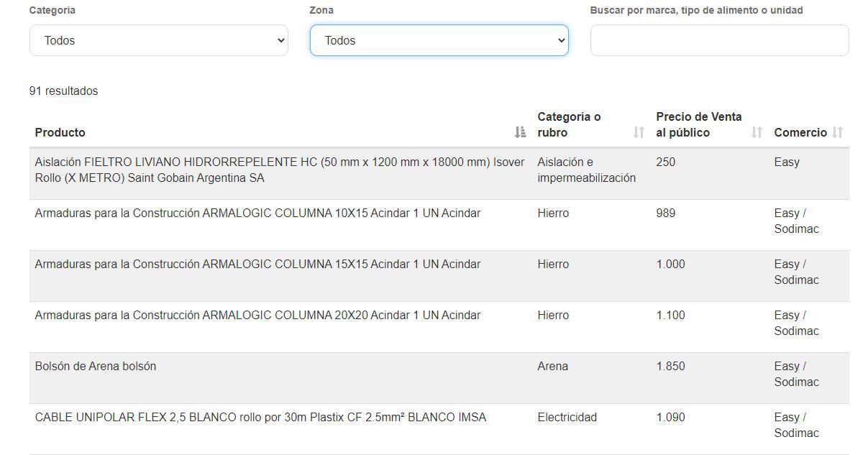Sort the Comercio column with its sort icon
Screen dimensions: 868x455
(x=838, y=132)
